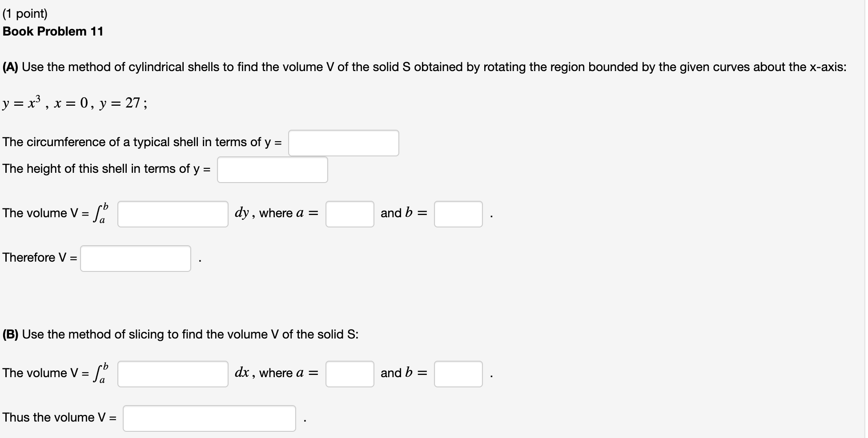Click the (1 point) label text
The image size is (868, 438).
coord(25,13)
